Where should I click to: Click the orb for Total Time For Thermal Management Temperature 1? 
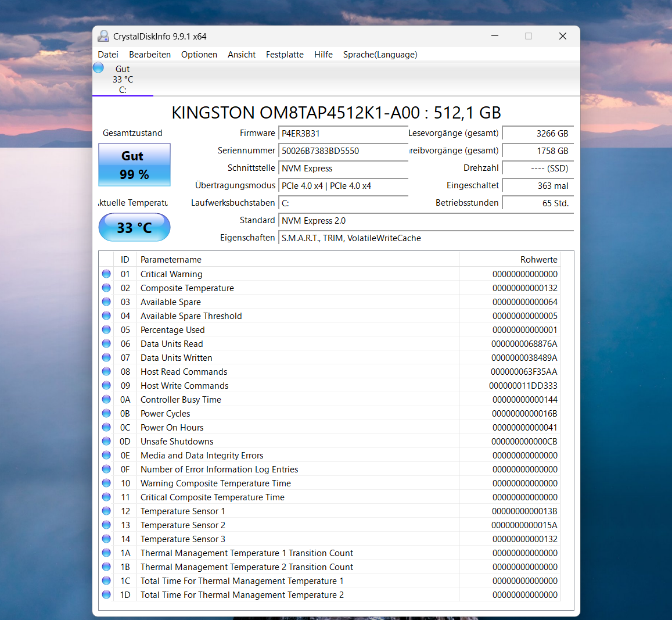tap(106, 580)
